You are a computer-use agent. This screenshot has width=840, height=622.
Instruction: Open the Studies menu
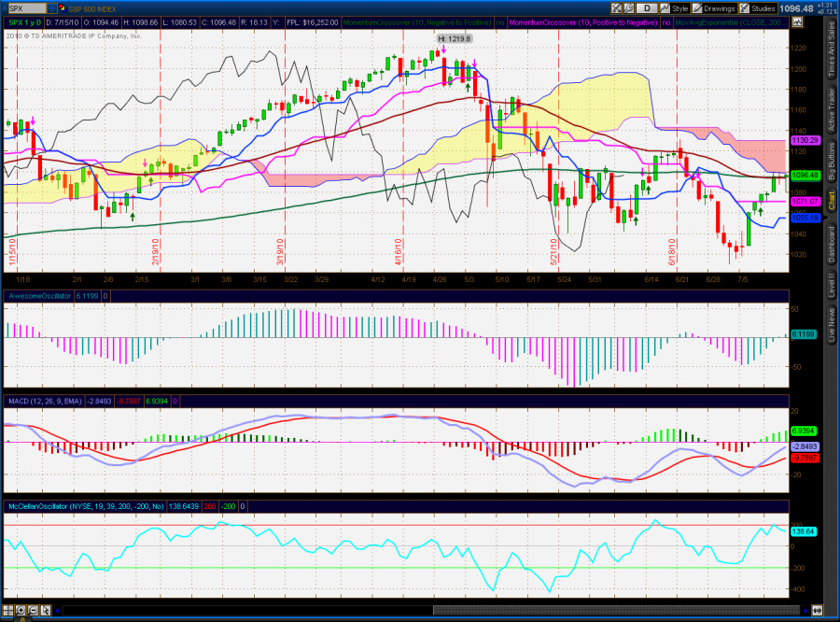point(758,8)
